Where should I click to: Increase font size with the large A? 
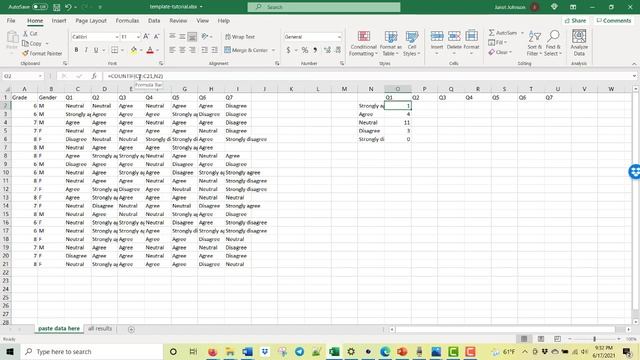click(146, 37)
